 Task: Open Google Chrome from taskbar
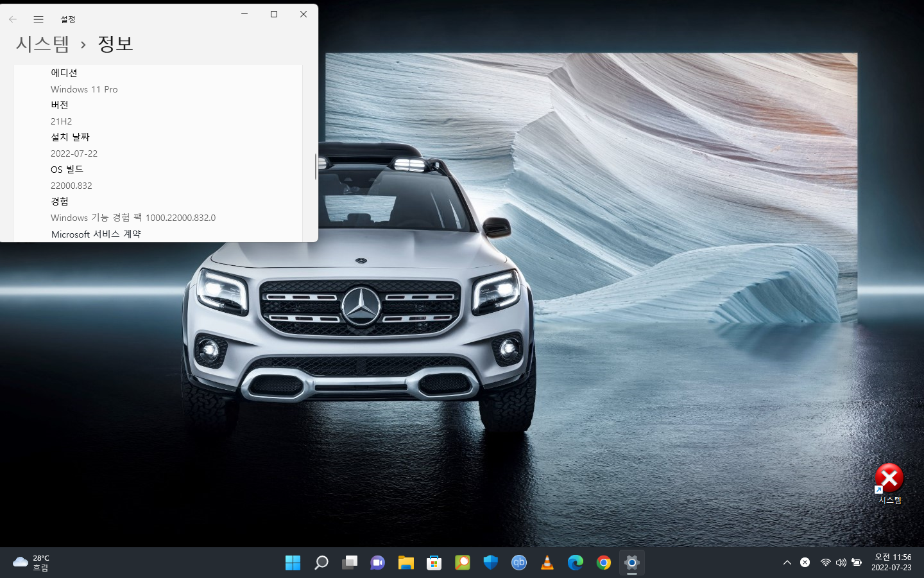pos(604,563)
